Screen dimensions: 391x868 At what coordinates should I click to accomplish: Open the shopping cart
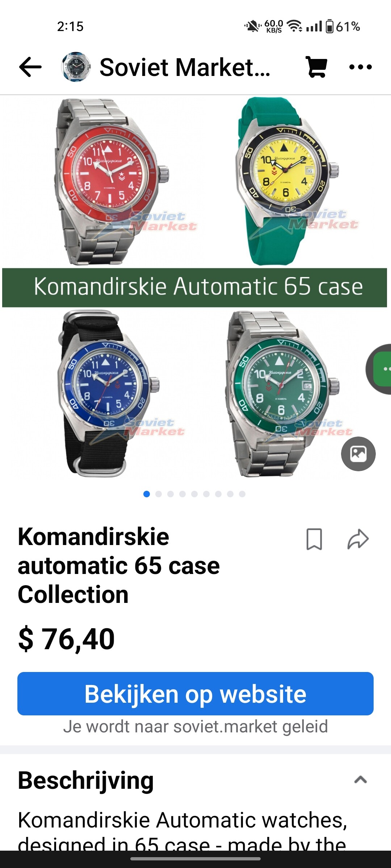point(317,67)
